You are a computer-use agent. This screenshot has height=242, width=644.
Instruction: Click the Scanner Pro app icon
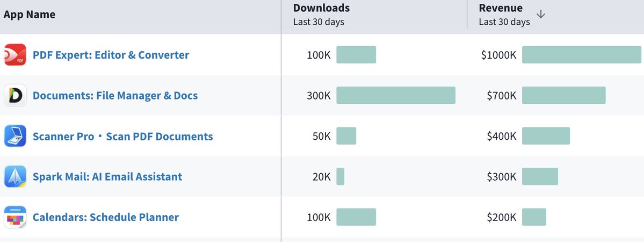coord(15,136)
